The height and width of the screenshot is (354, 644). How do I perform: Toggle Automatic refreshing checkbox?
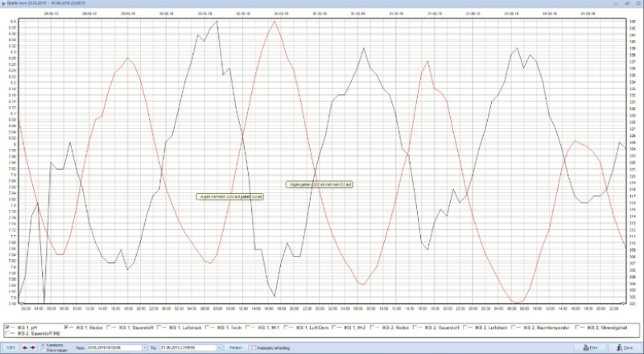click(252, 348)
